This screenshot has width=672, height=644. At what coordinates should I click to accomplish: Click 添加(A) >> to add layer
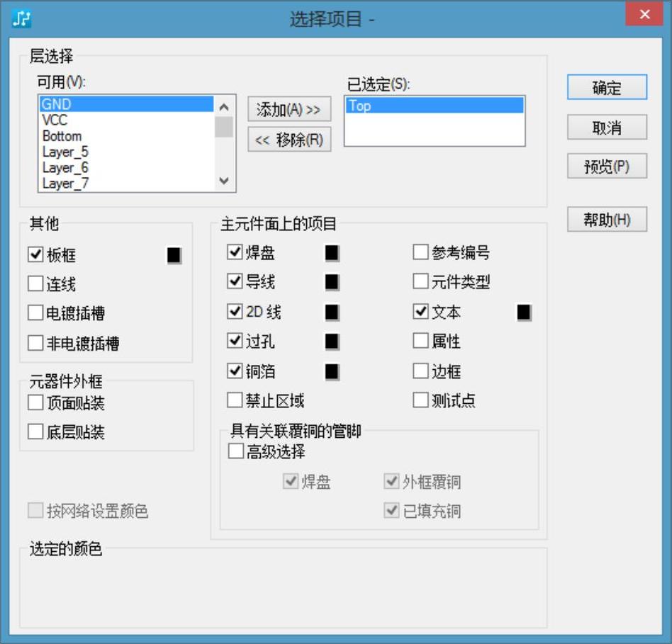point(289,109)
